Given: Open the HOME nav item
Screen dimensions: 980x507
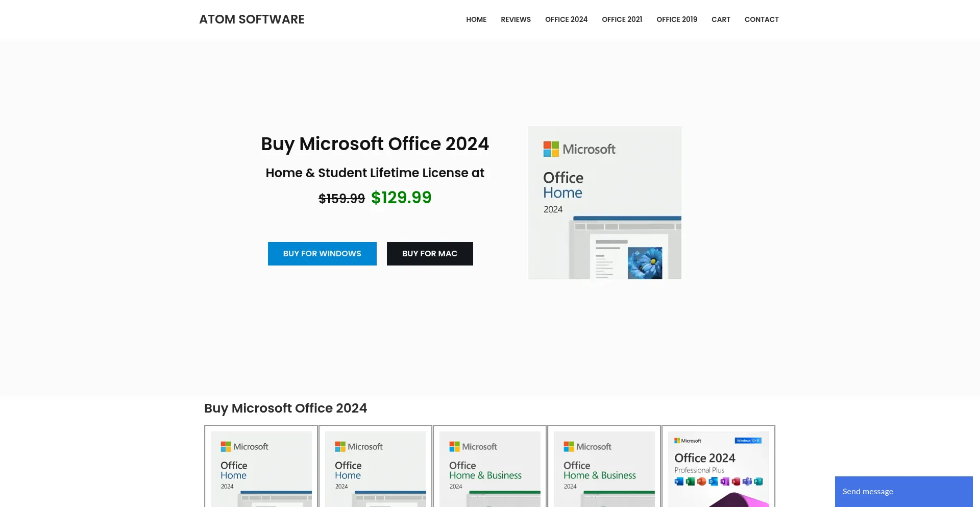Looking at the screenshot, I should click(476, 19).
